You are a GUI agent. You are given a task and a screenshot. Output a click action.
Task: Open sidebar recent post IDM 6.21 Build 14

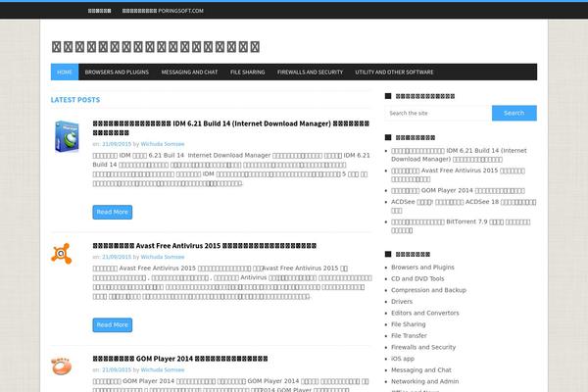(459, 155)
